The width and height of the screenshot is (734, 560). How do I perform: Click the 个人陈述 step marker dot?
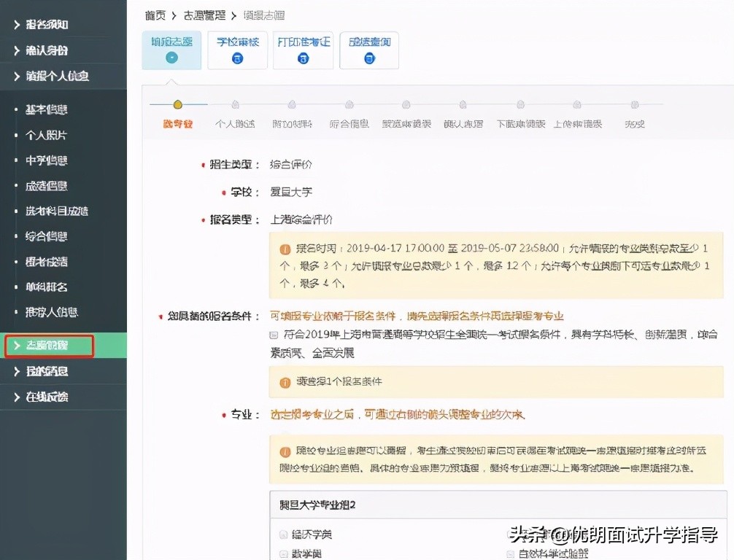tap(235, 104)
